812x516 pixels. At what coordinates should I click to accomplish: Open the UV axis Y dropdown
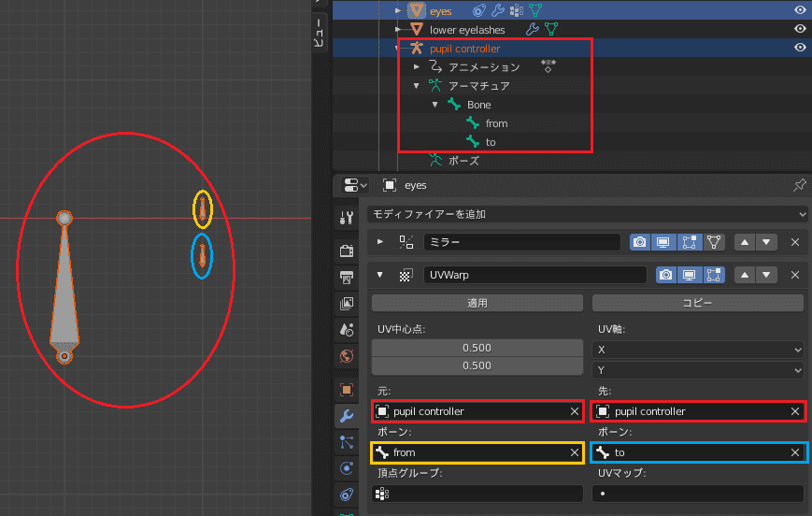point(698,370)
